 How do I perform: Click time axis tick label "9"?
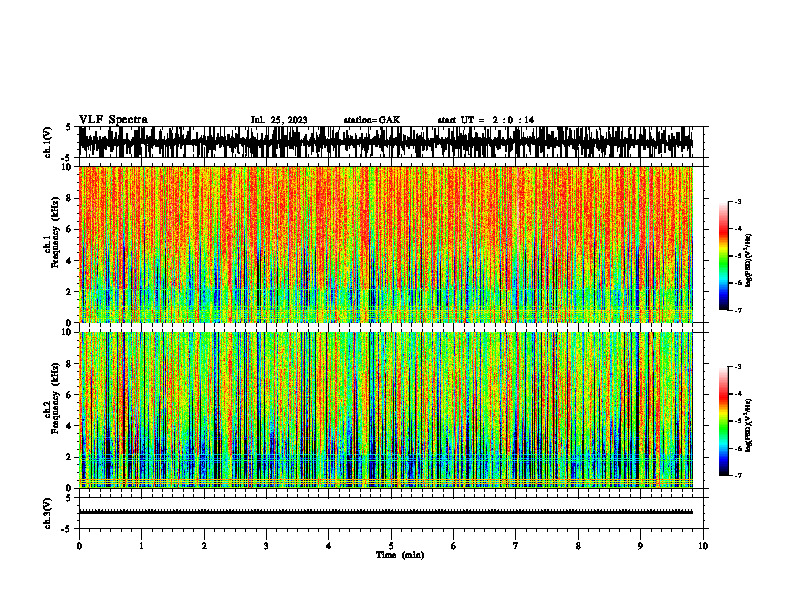click(x=640, y=546)
